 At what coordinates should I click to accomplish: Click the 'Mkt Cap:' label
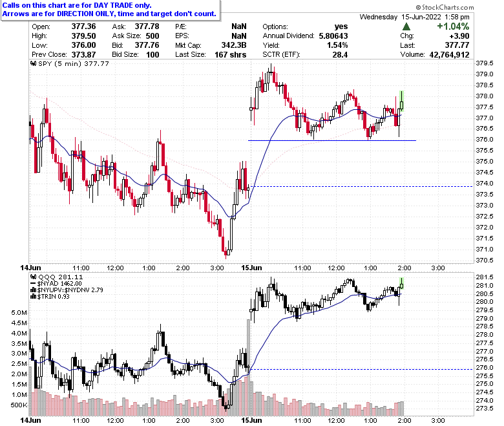(x=188, y=45)
